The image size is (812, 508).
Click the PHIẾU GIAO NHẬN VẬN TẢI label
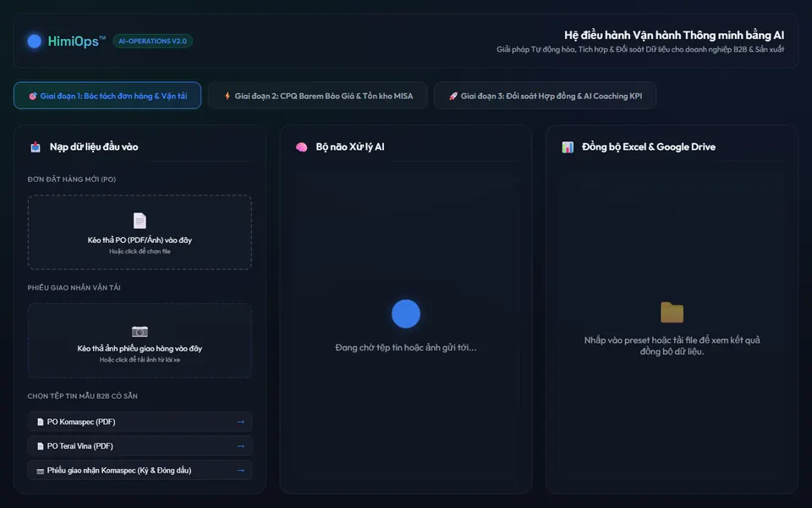[x=74, y=288]
